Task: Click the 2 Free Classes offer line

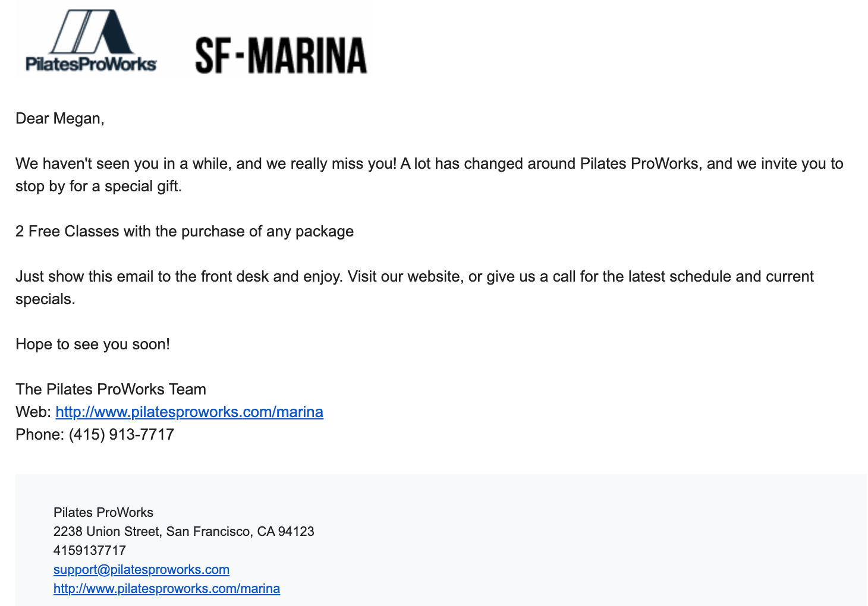Action: click(184, 231)
